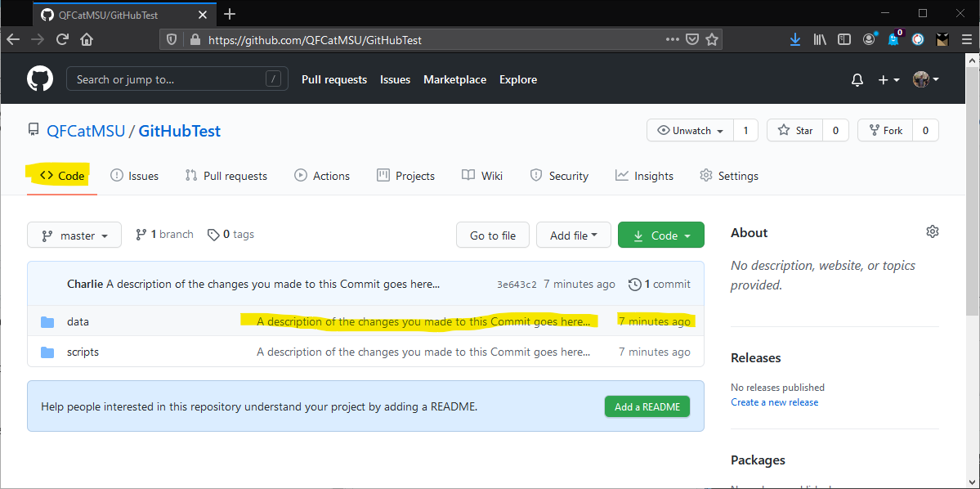Viewport: 980px width, 489px height.
Task: Click watchers count 1
Action: (x=745, y=131)
